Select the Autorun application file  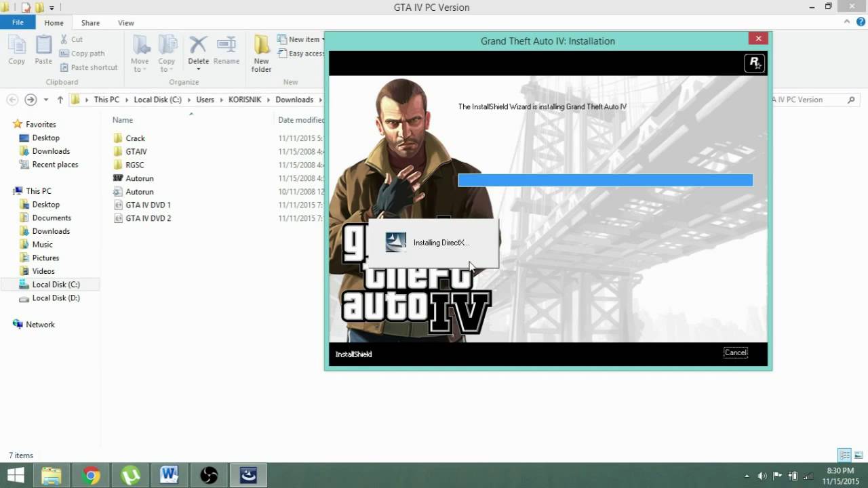coord(140,178)
